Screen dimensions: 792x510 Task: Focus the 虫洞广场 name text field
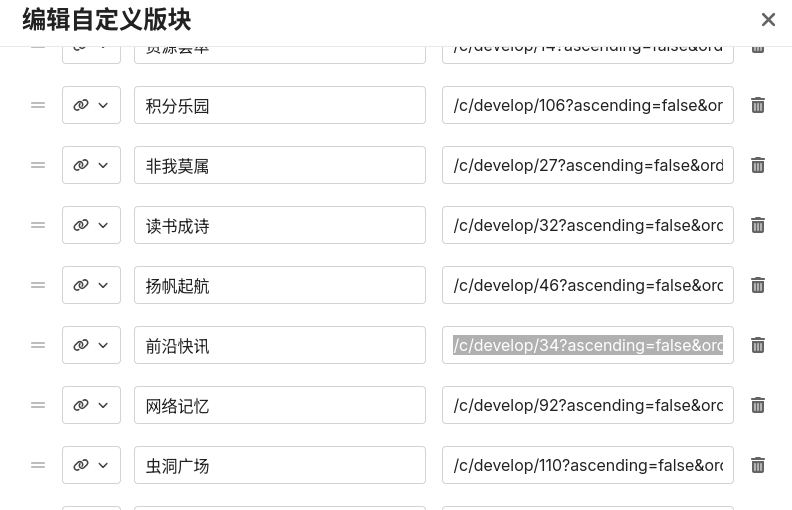pos(280,465)
